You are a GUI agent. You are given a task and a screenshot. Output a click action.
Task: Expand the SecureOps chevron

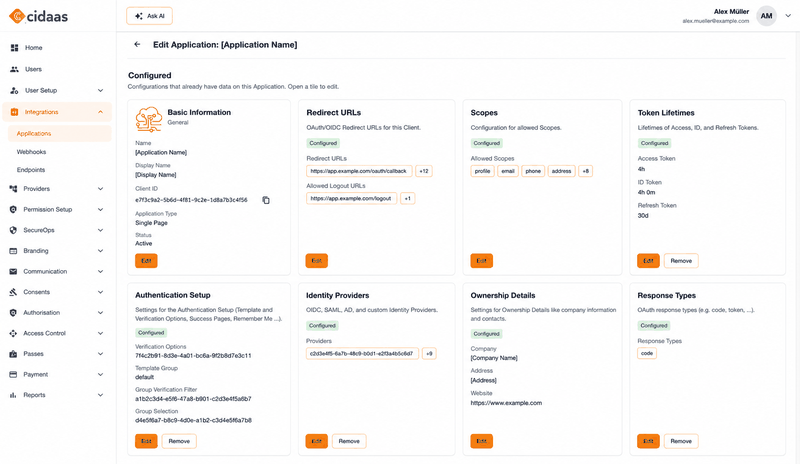(x=101, y=230)
